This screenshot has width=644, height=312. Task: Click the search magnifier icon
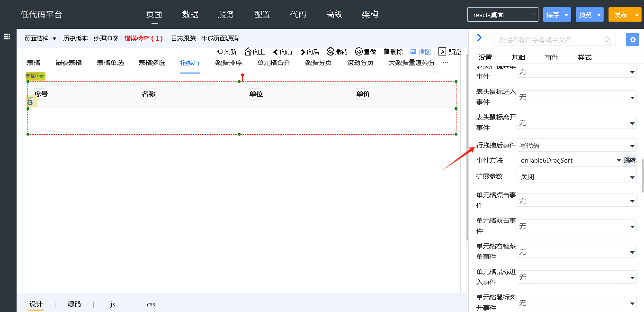[608, 40]
